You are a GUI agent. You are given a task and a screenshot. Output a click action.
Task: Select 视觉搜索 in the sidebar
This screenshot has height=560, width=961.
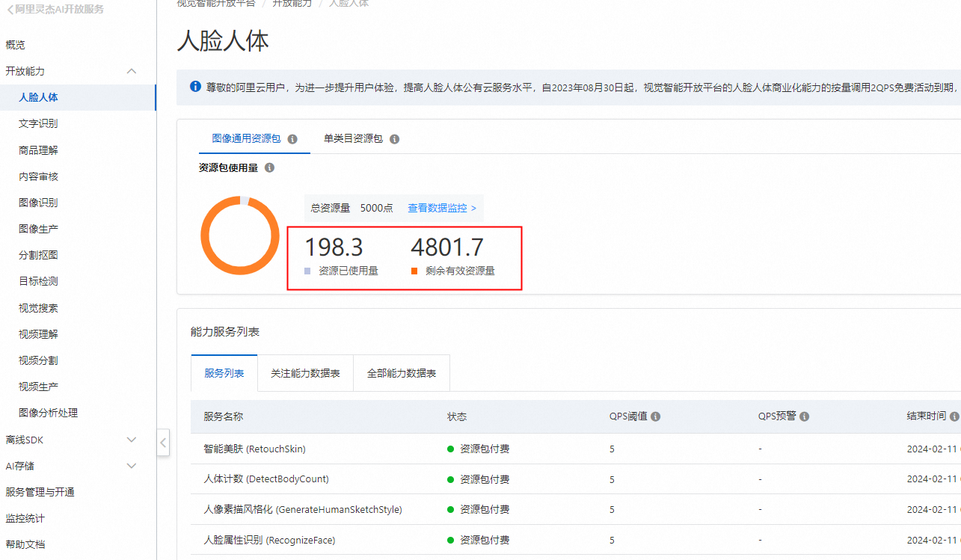[x=38, y=308]
